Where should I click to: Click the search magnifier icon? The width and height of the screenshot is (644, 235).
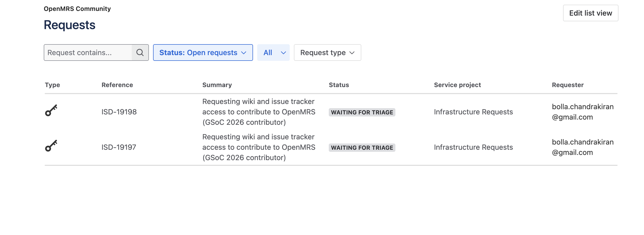click(x=140, y=53)
